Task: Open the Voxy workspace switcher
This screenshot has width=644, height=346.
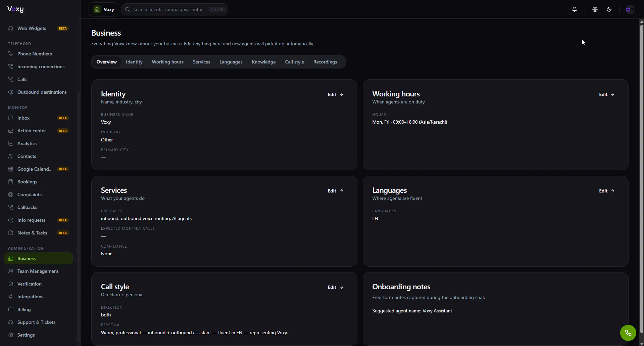Action: [103, 9]
